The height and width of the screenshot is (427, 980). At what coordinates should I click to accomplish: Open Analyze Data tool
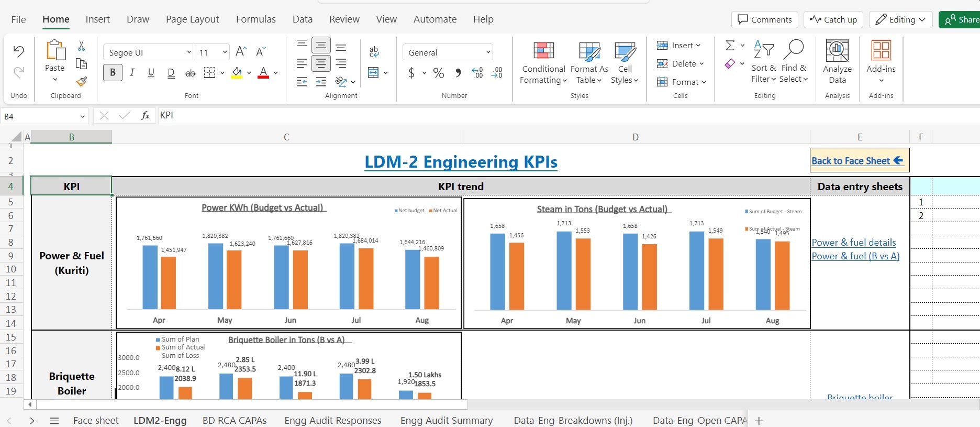pyautogui.click(x=837, y=62)
